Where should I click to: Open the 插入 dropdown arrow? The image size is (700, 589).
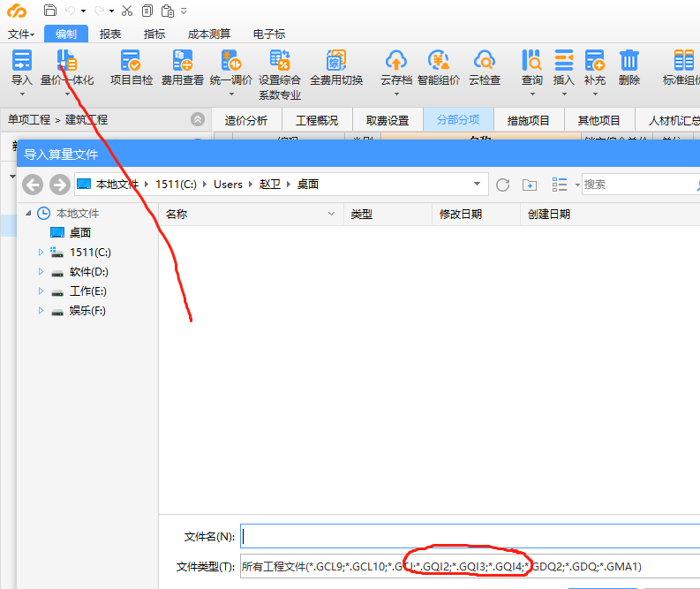[x=564, y=94]
